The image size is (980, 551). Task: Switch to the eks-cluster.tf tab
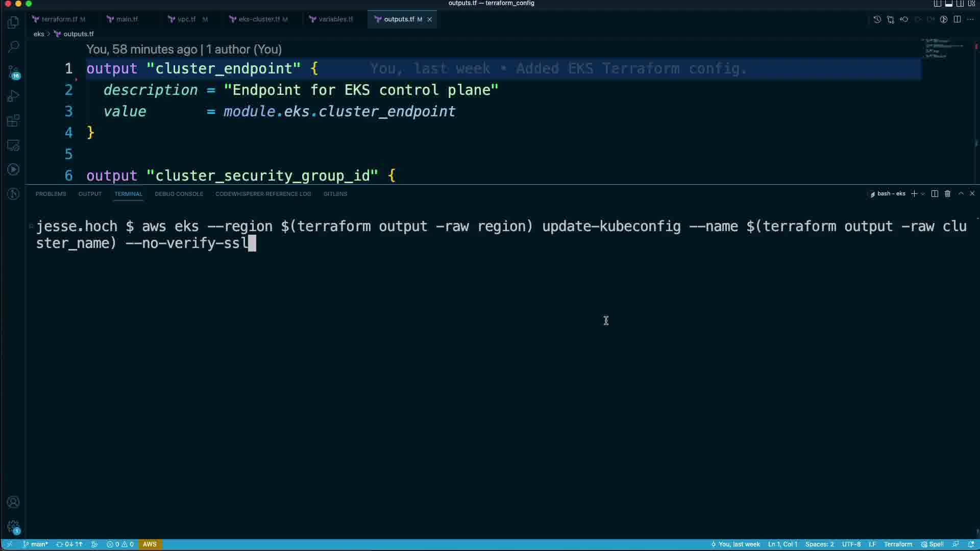[259, 19]
